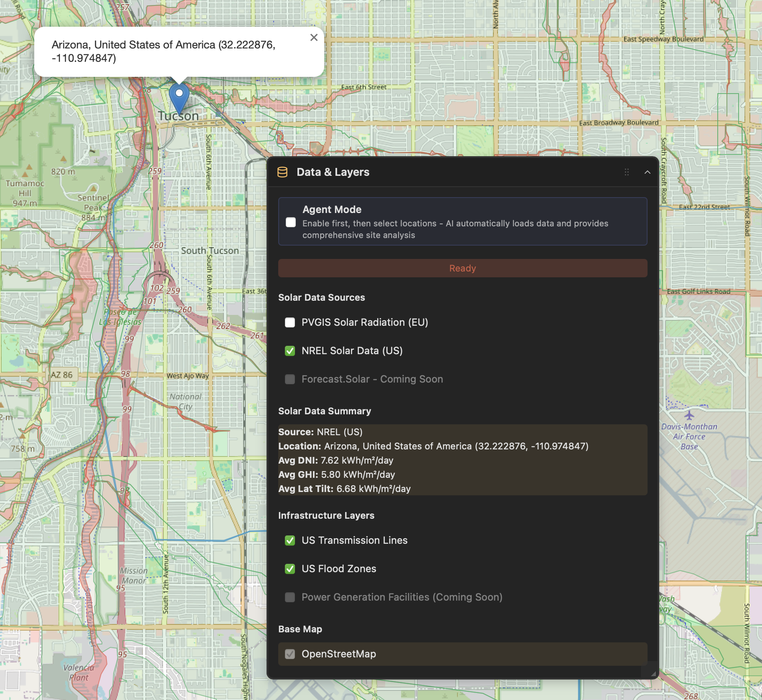Enable the Agent Mode checkbox
Image resolution: width=762 pixels, height=700 pixels.
click(x=291, y=222)
